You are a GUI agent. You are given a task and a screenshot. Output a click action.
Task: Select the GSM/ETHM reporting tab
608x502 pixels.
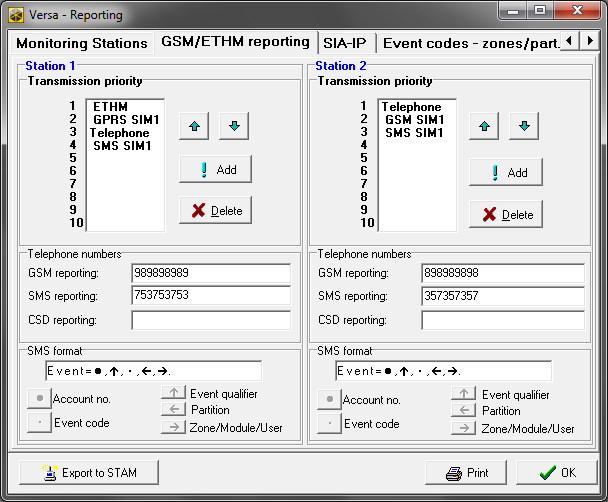[235, 41]
